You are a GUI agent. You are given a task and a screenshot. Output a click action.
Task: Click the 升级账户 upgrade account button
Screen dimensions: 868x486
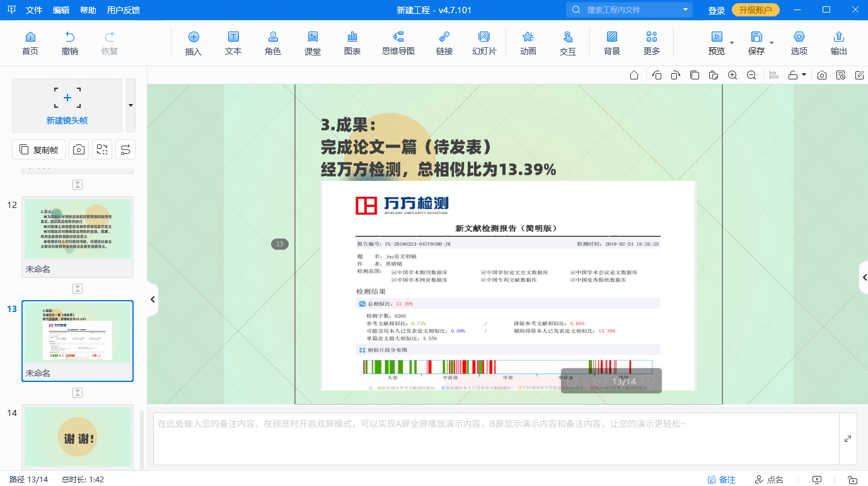[x=756, y=10]
